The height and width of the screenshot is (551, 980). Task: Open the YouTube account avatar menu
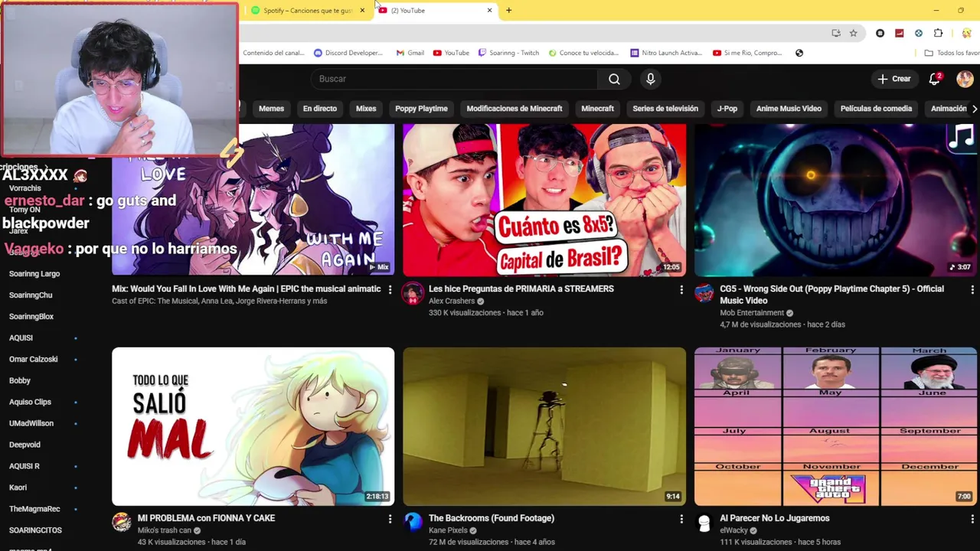(x=964, y=79)
